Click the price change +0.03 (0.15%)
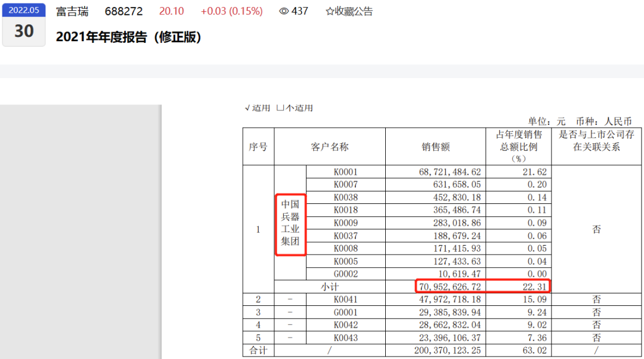644x359 pixels. 231,11
